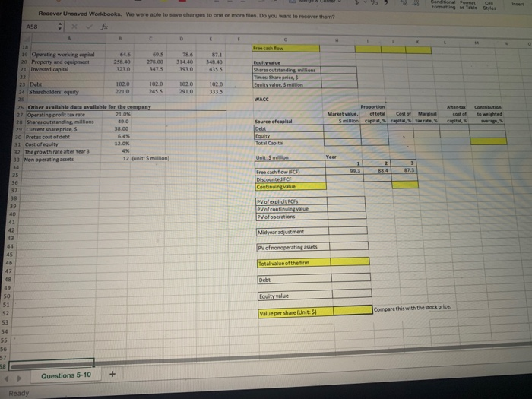The image size is (532, 399).
Task: Select 'Current share price, $' cell
Action: point(63,129)
